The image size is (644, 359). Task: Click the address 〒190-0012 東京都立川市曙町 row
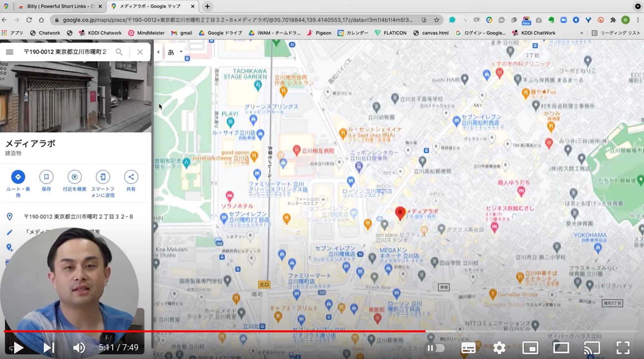point(76,217)
